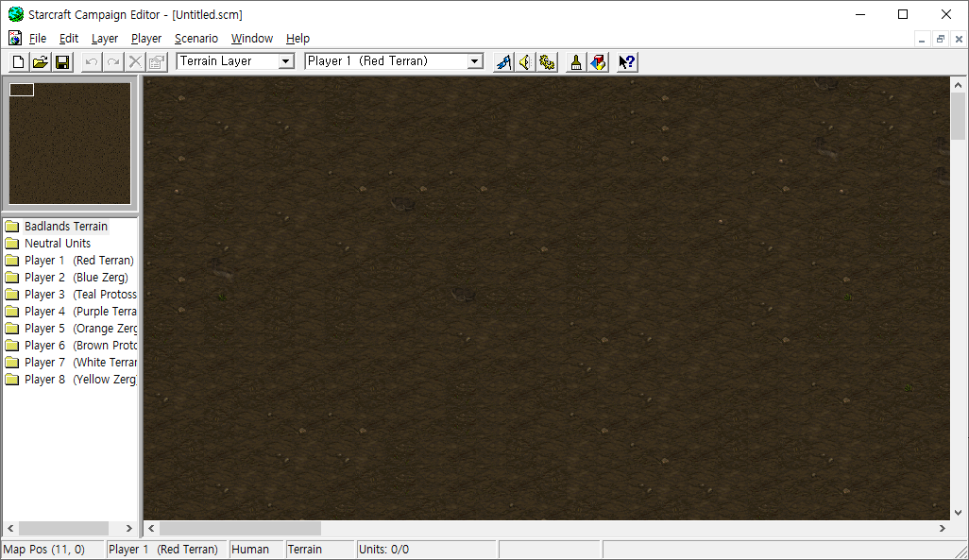Select Player 1 (Red Terran) tree folder
The image size is (969, 560).
pyautogui.click(x=70, y=261)
